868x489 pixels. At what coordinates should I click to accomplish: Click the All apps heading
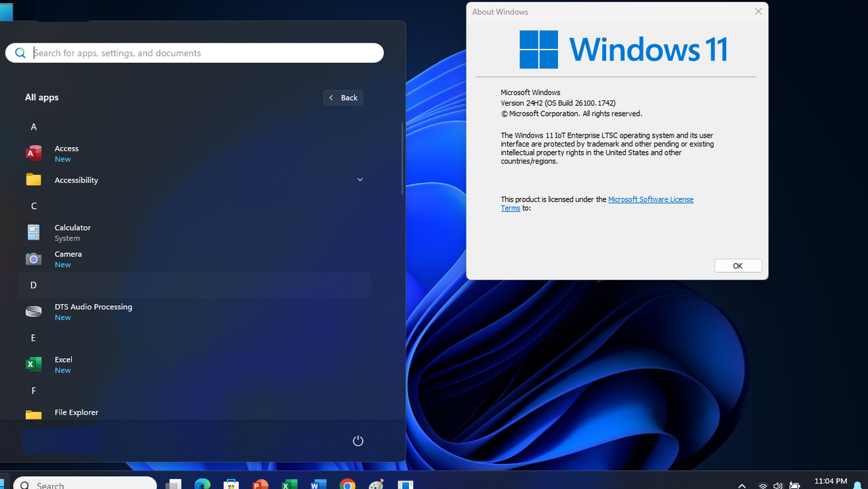coord(42,98)
